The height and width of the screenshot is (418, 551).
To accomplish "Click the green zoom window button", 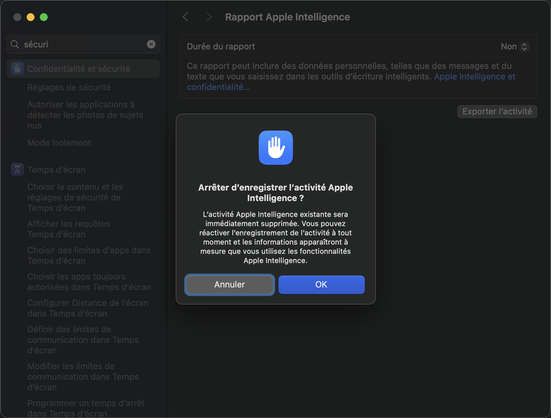I will (x=44, y=17).
